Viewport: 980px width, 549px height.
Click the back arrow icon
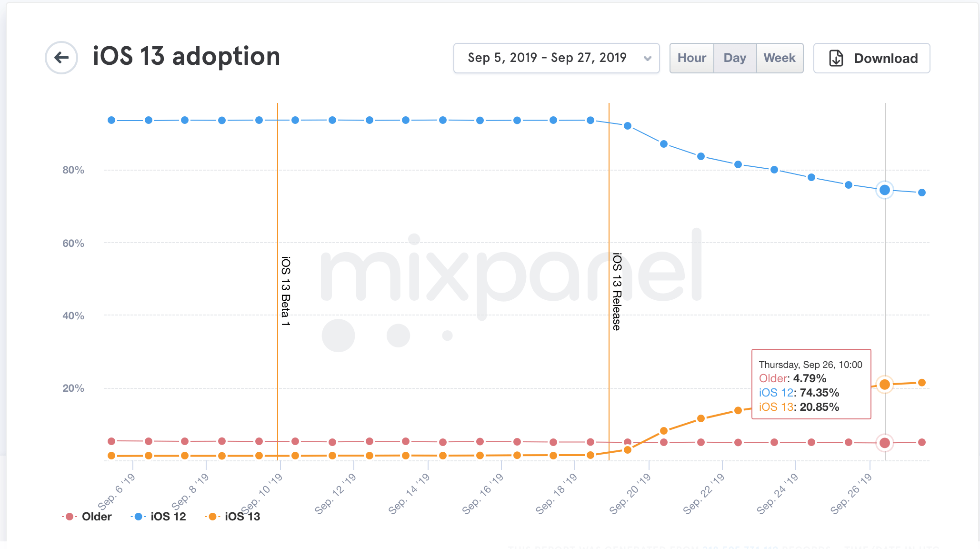(x=61, y=58)
